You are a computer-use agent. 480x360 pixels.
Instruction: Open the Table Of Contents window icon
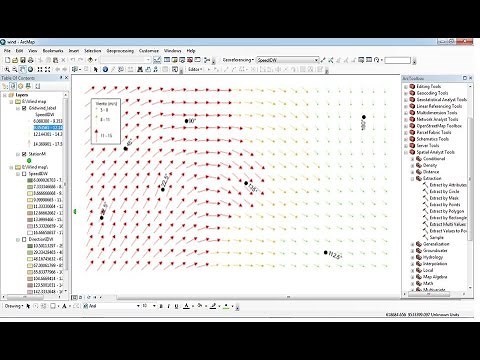167,60
